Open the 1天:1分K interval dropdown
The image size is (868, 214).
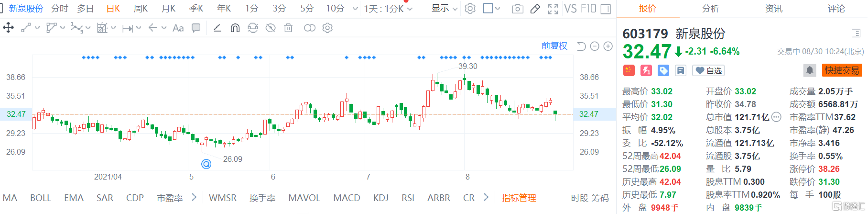pyautogui.click(x=388, y=9)
